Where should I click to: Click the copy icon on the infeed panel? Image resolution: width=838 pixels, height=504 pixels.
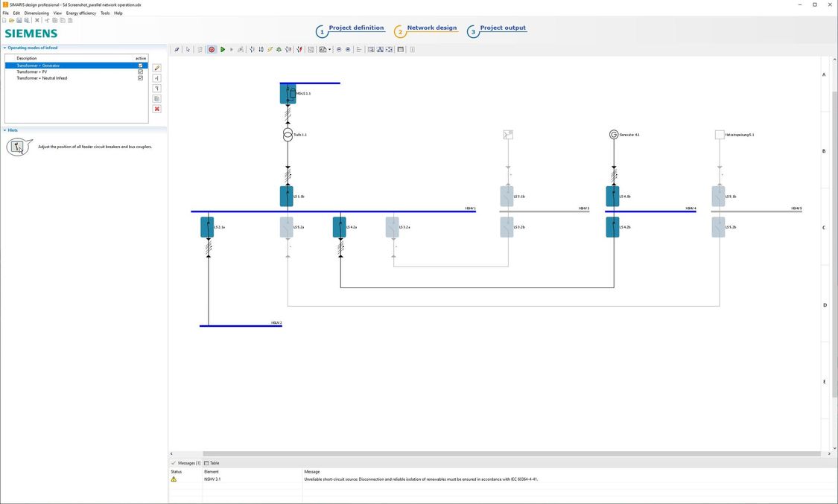coord(156,98)
